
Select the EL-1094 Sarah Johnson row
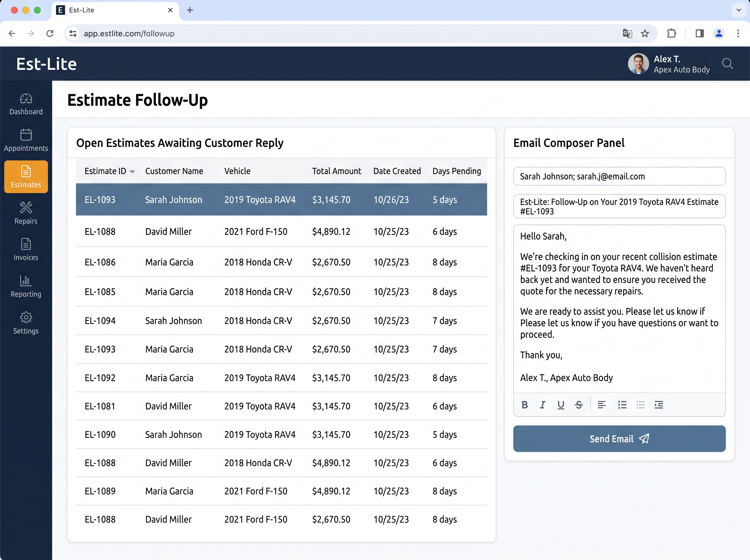point(281,321)
